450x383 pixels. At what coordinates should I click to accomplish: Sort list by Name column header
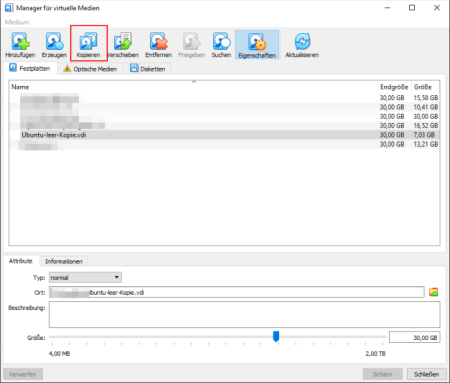pos(193,87)
